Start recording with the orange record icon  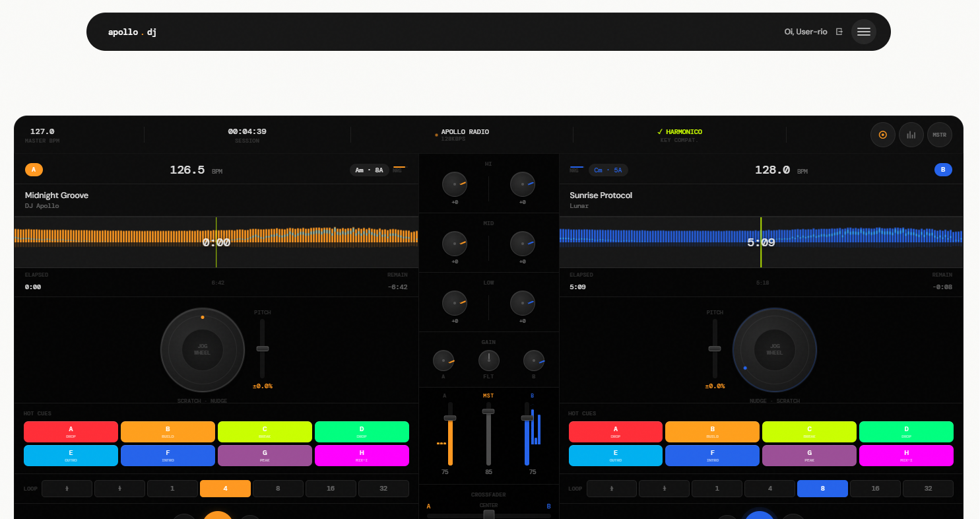point(883,135)
